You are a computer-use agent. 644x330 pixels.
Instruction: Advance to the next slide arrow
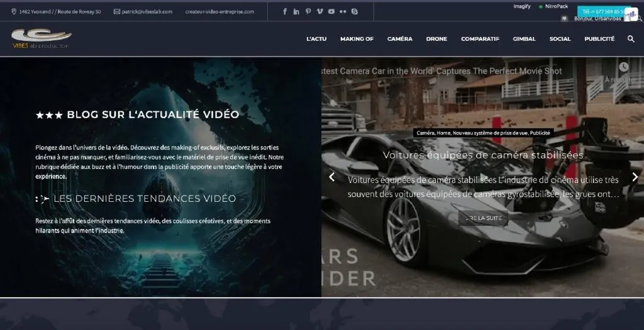click(635, 177)
